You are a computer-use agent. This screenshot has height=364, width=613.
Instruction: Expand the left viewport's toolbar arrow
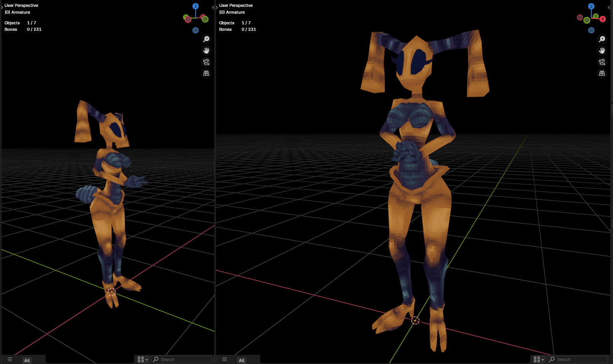coord(2,7)
